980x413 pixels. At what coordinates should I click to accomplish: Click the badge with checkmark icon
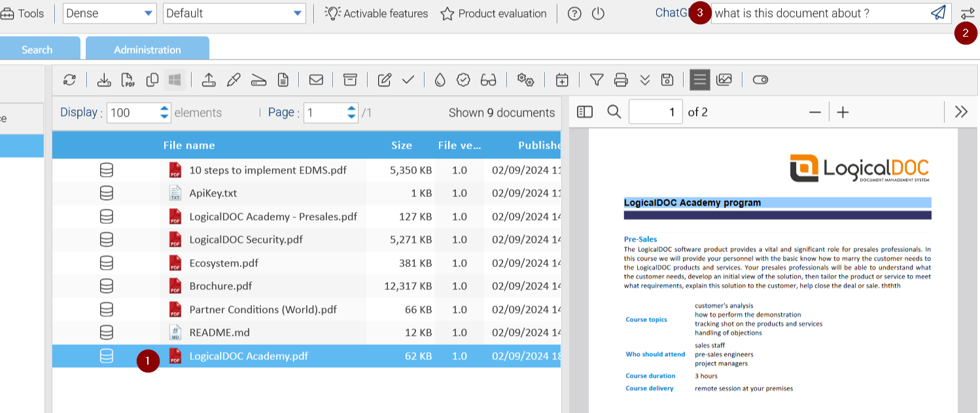464,80
